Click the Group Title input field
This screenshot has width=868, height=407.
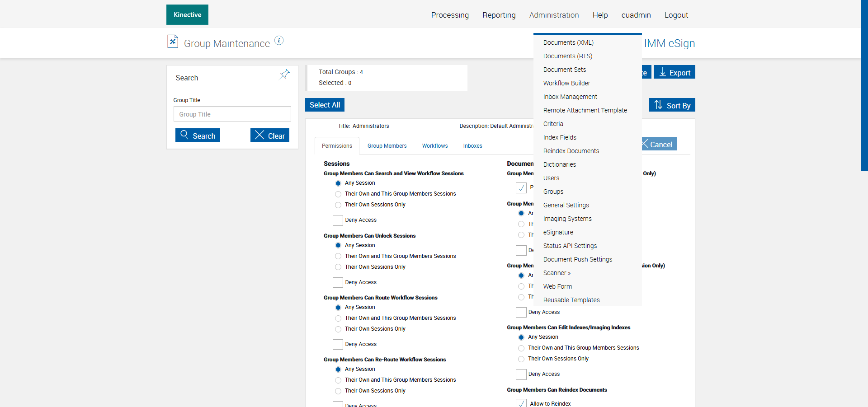(x=232, y=114)
